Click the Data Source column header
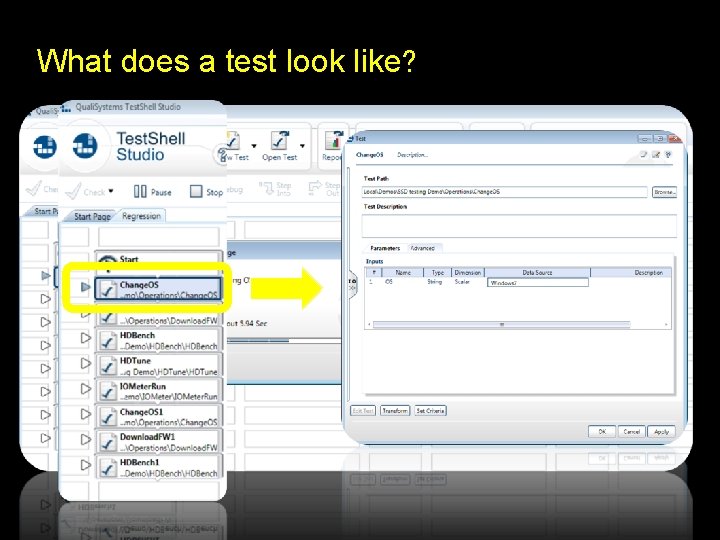Viewport: 720px width, 540px height. point(537,272)
